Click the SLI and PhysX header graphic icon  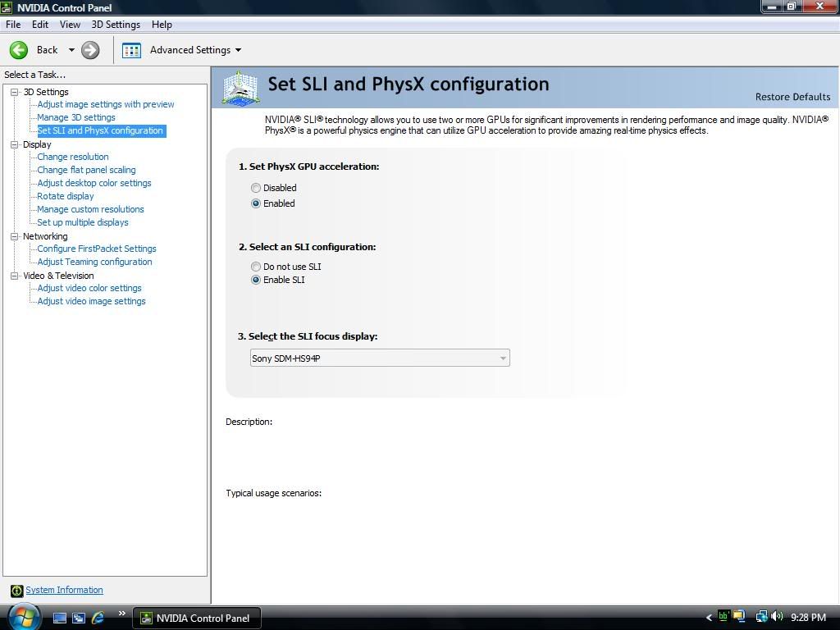[240, 87]
